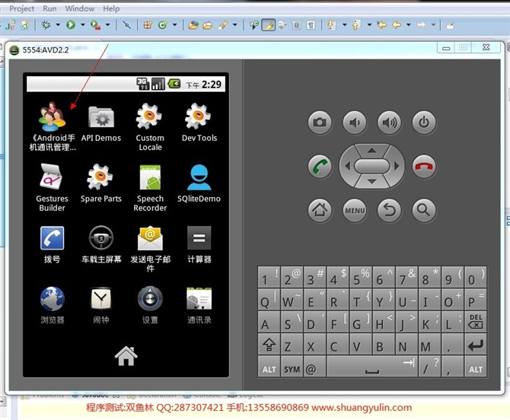Click SYM key on emulator keyboard
510x420 pixels.
(292, 367)
